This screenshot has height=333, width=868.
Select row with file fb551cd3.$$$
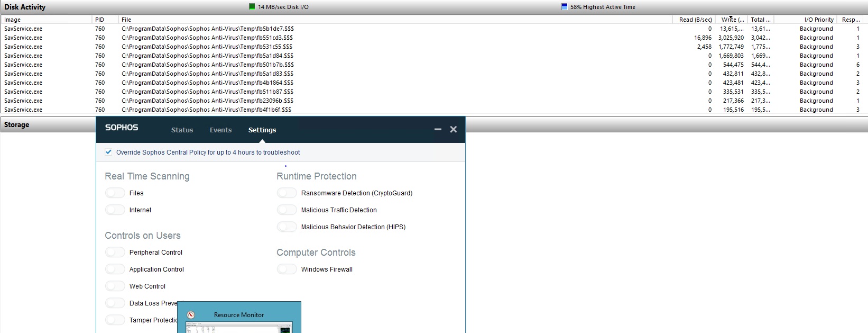pos(434,38)
